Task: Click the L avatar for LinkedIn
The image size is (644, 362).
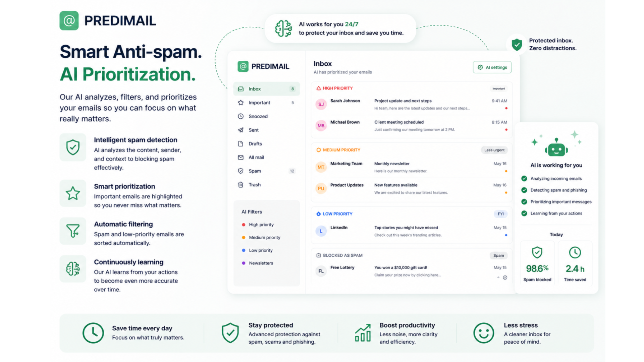Action: (321, 231)
